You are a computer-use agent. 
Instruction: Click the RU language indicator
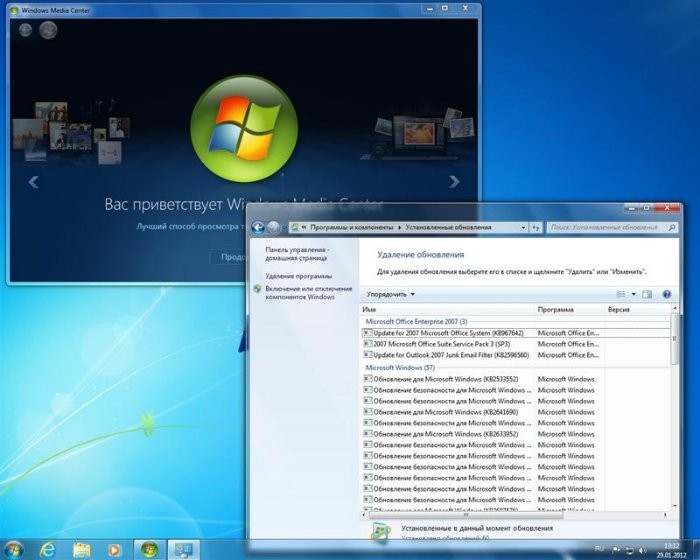[600, 549]
